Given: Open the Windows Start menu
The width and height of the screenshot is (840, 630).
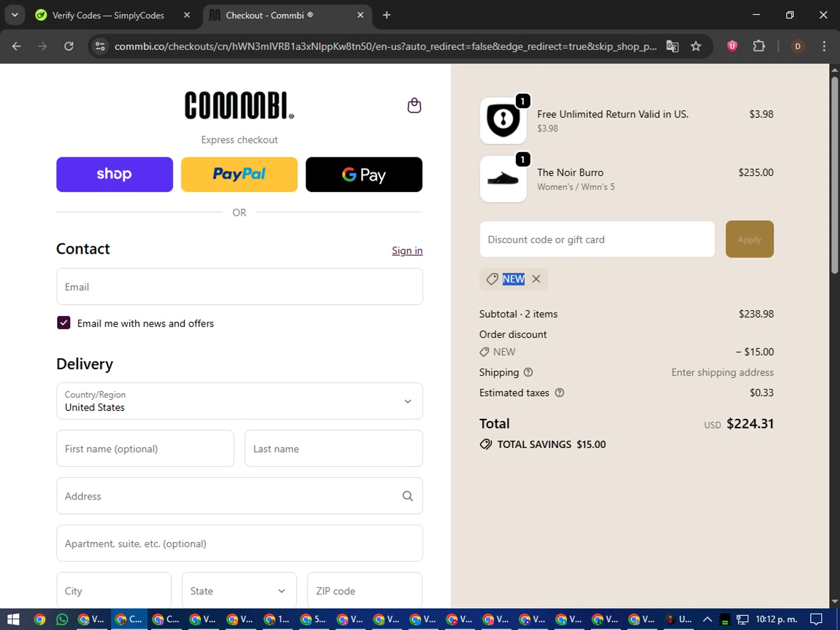Looking at the screenshot, I should pyautogui.click(x=13, y=619).
